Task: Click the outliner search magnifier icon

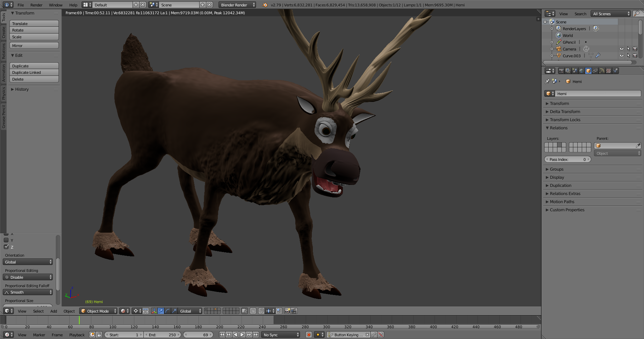Action: point(637,14)
